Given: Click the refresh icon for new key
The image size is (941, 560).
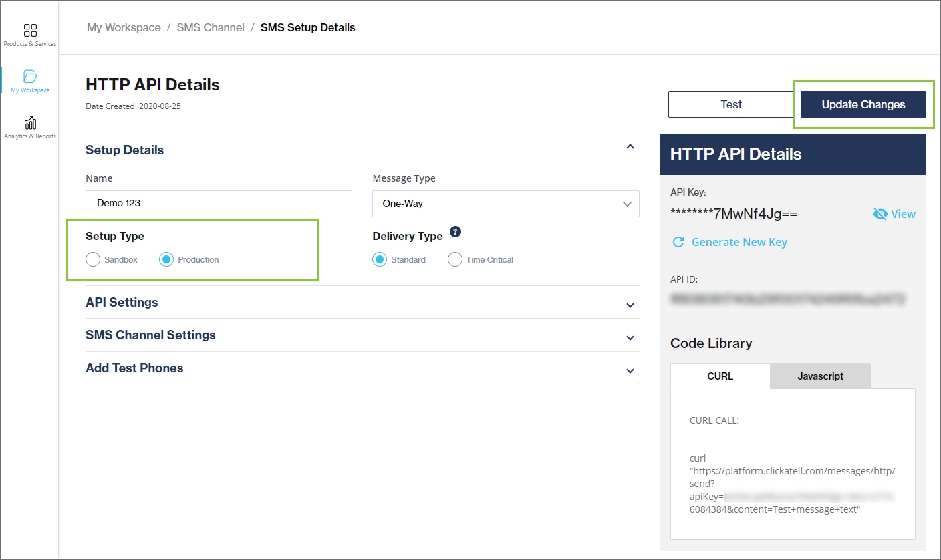Looking at the screenshot, I should (678, 242).
